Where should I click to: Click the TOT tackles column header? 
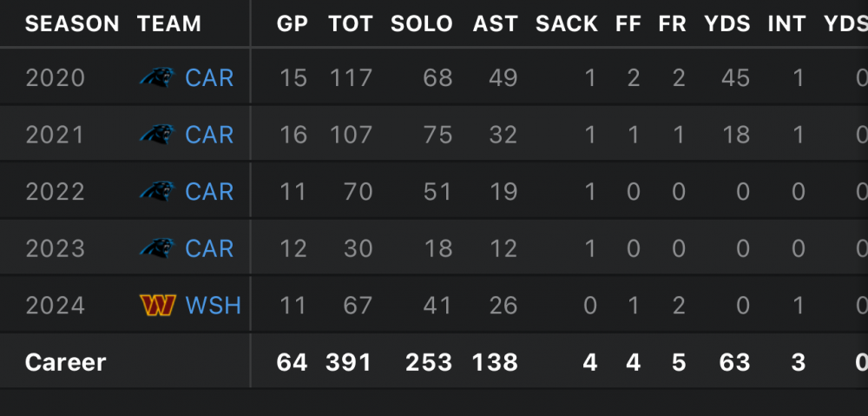pos(351,23)
